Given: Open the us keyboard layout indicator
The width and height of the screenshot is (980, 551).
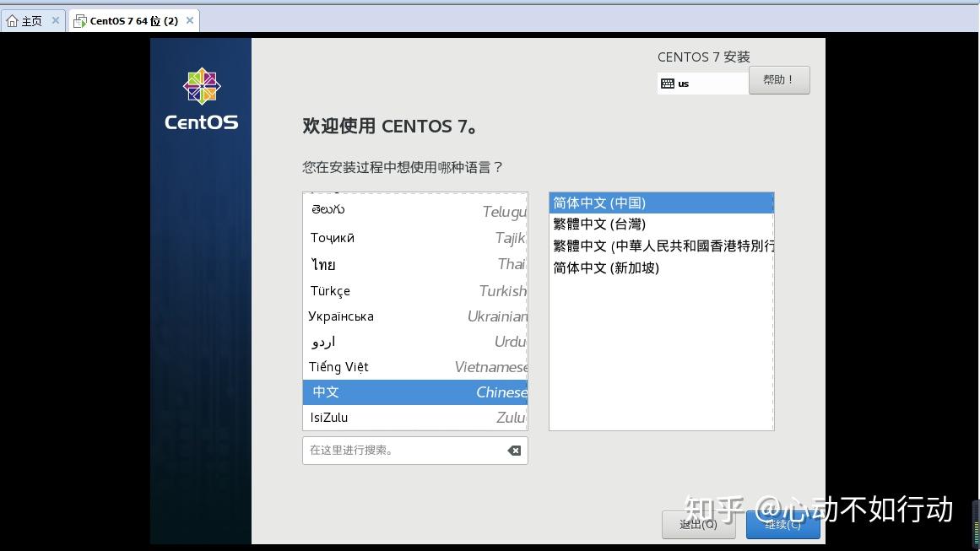Looking at the screenshot, I should click(702, 84).
